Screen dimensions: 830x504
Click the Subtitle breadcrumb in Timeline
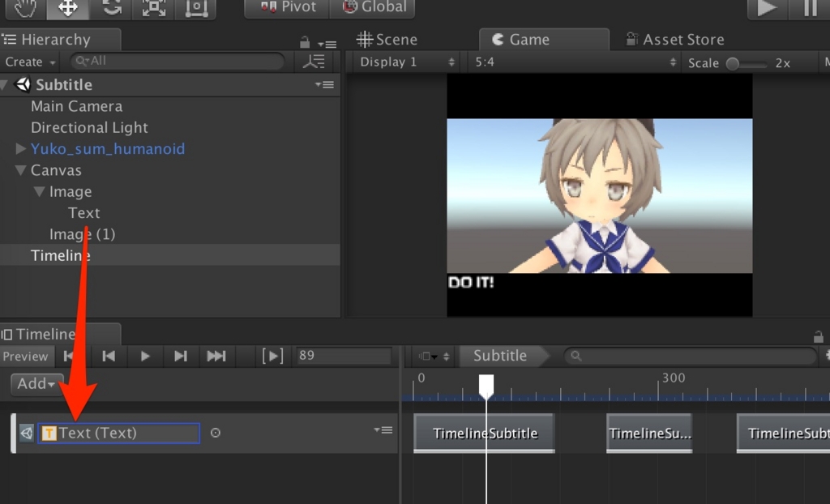coord(500,356)
